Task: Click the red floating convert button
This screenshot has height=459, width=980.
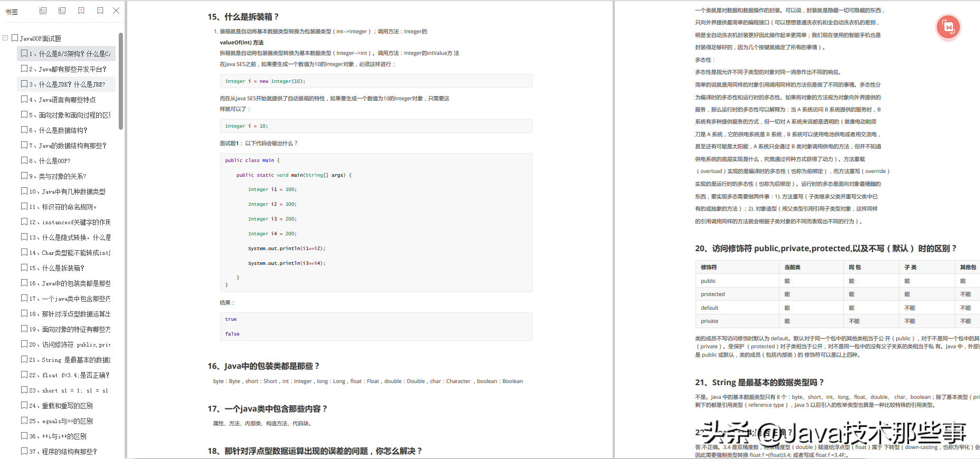Action: (x=948, y=27)
